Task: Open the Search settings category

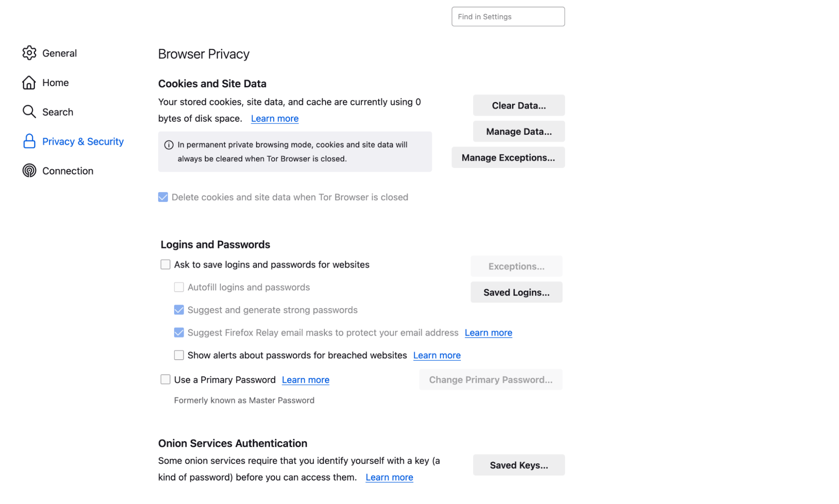Action: coord(58,112)
